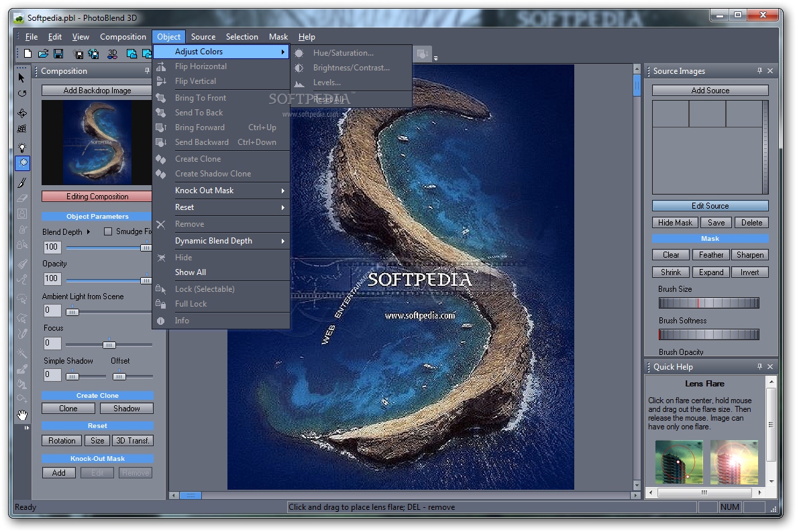Adjust the Brush Size slider

[708, 303]
